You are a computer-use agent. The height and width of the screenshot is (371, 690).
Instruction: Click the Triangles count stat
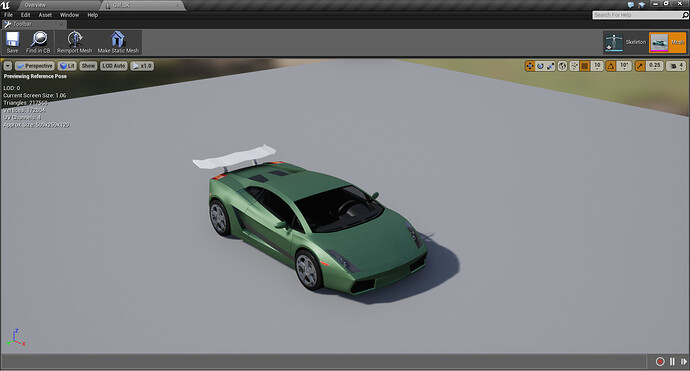tap(25, 103)
